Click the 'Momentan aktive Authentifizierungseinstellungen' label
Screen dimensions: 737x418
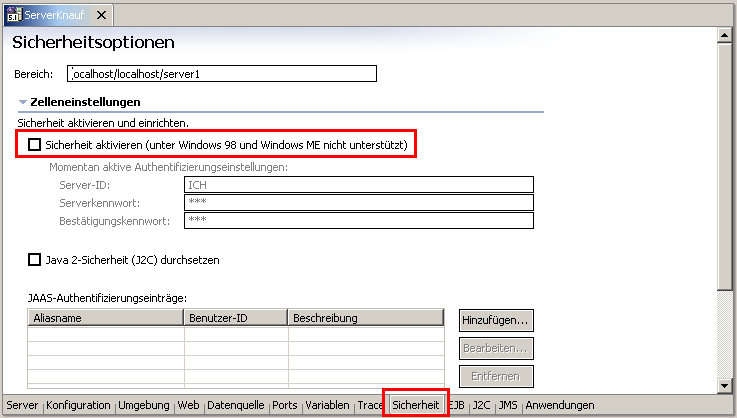168,167
